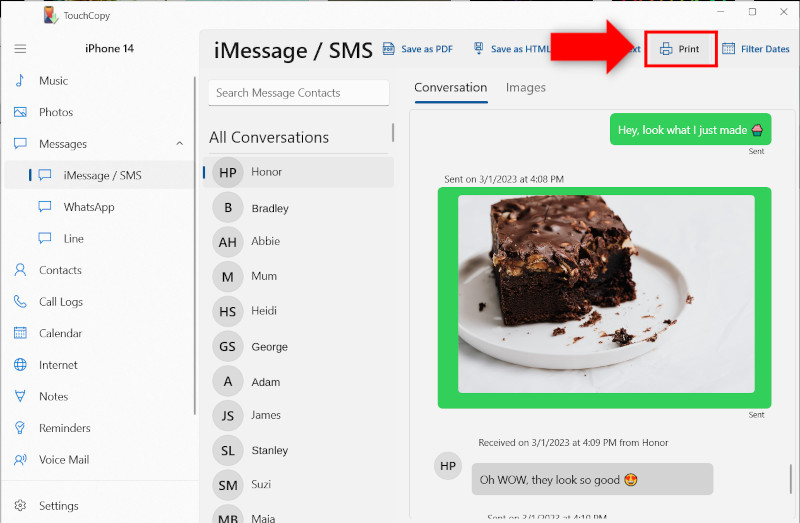Focus the Search Message Contacts field
Image resolution: width=800 pixels, height=523 pixels.
coord(298,93)
